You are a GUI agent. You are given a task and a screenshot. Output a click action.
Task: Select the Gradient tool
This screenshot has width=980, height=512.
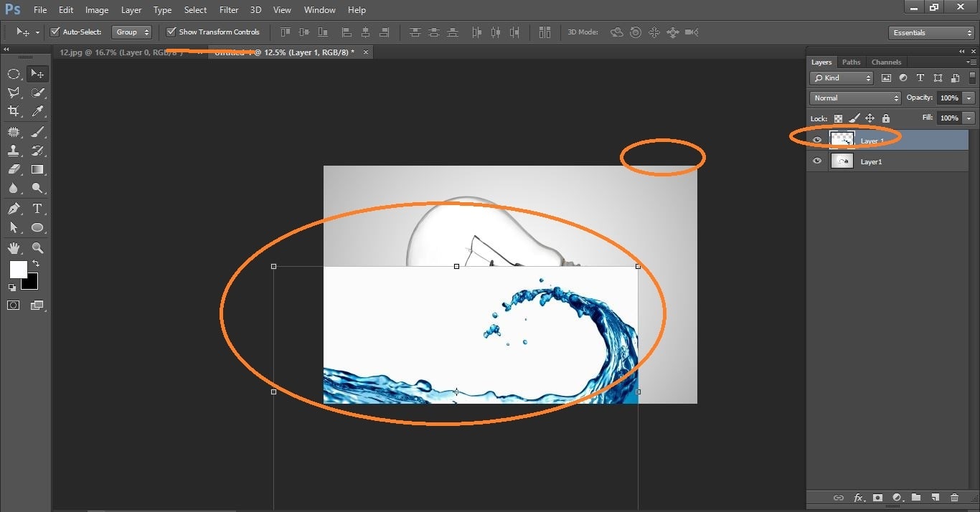point(37,169)
